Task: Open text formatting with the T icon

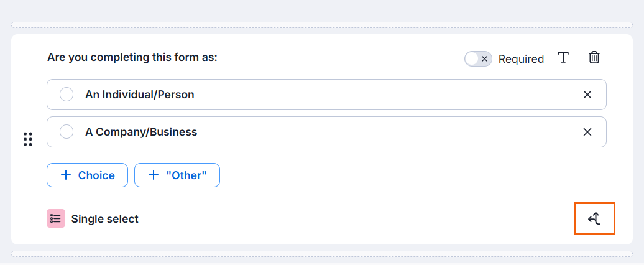Action: [x=563, y=57]
